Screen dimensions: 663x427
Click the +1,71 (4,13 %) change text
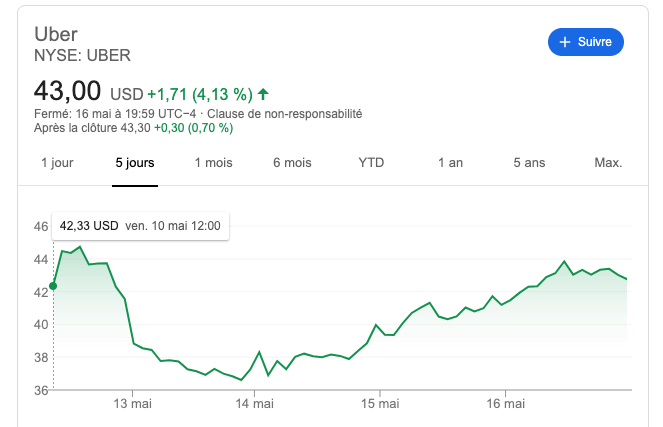200,94
